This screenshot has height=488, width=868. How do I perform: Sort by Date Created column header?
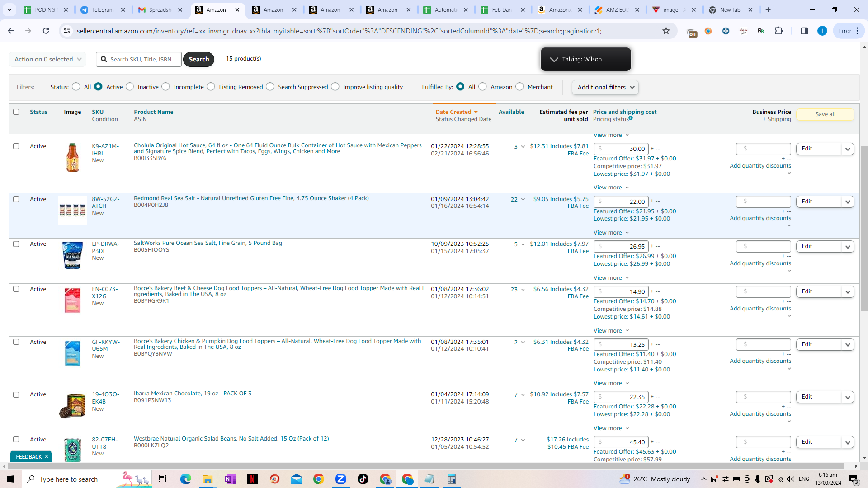pos(457,112)
